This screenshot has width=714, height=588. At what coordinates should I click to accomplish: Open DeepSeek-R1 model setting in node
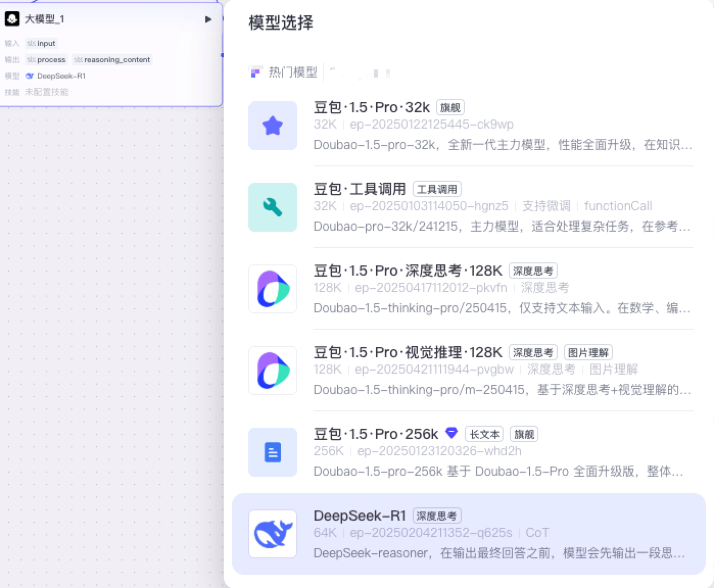(56, 76)
